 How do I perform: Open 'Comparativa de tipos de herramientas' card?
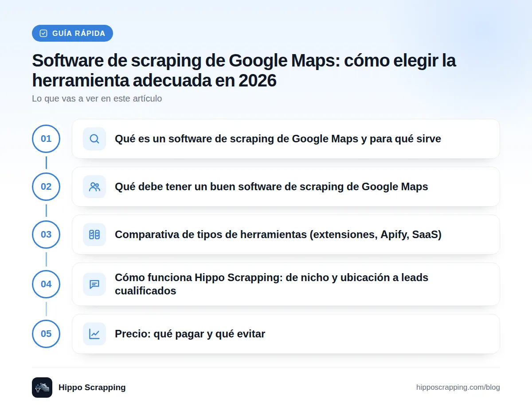click(286, 235)
